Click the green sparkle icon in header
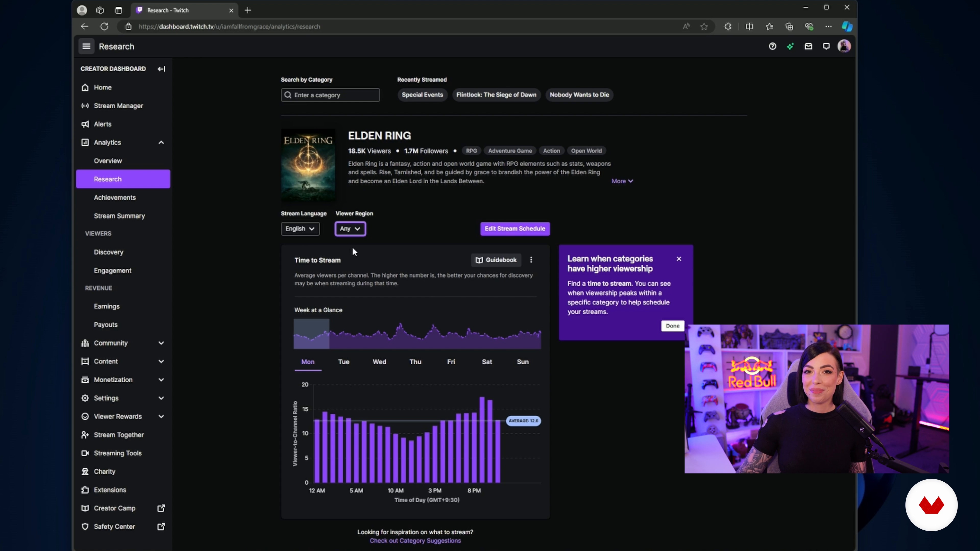This screenshot has width=980, height=551. pyautogui.click(x=790, y=46)
